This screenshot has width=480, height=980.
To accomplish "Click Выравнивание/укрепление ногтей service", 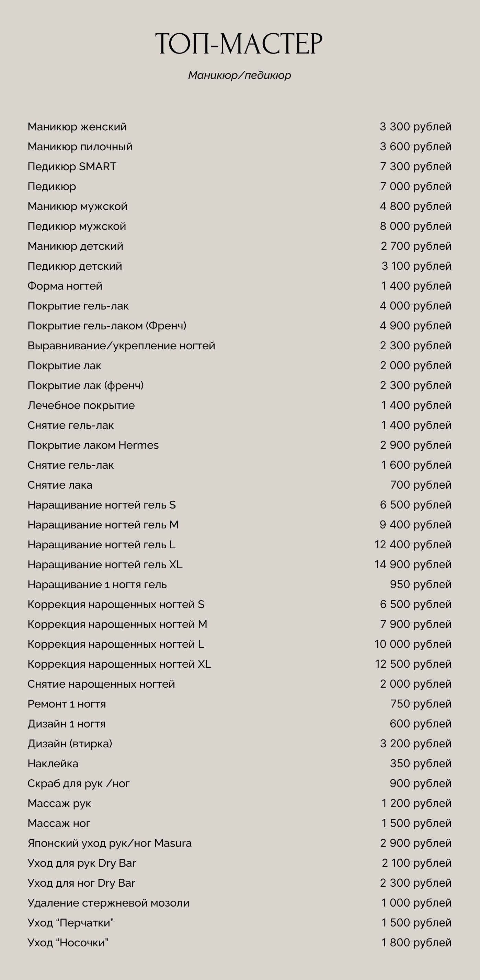I will tap(121, 346).
